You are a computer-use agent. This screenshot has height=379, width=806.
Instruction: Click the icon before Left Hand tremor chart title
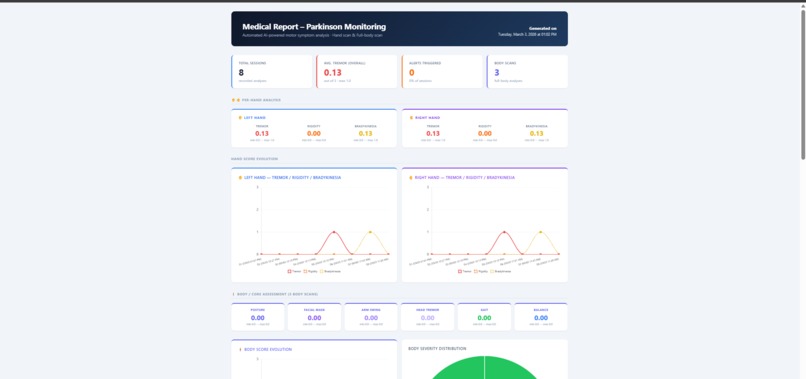coord(240,177)
